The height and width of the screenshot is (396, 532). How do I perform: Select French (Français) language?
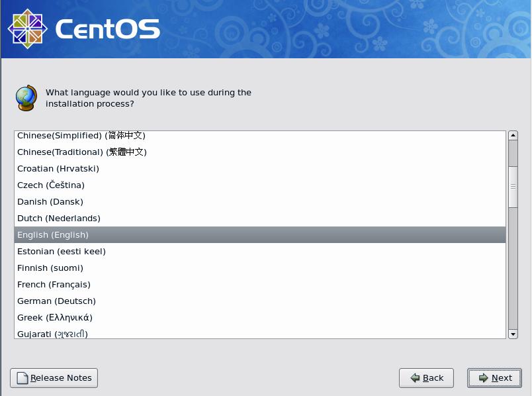[x=132, y=284]
